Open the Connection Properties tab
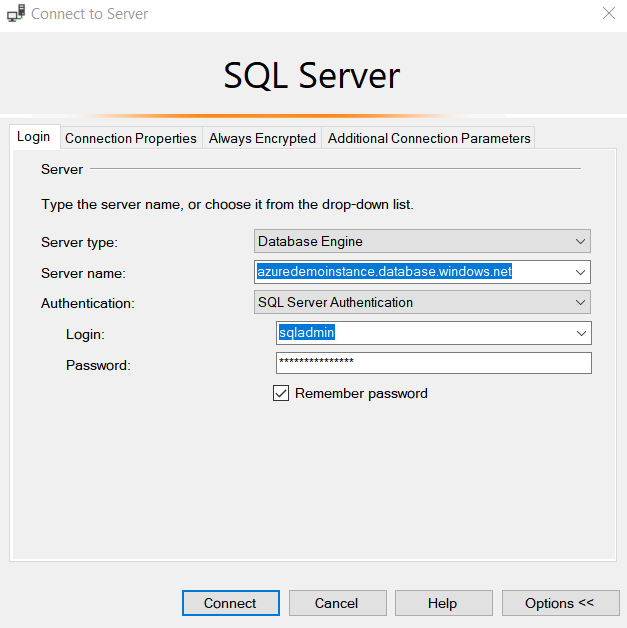The height and width of the screenshot is (628, 627). [131, 138]
